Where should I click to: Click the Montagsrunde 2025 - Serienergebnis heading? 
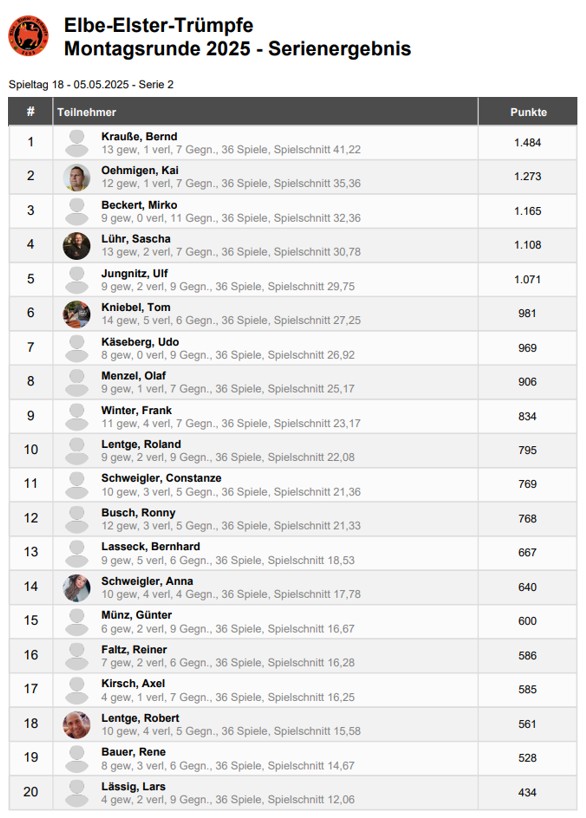tap(237, 49)
